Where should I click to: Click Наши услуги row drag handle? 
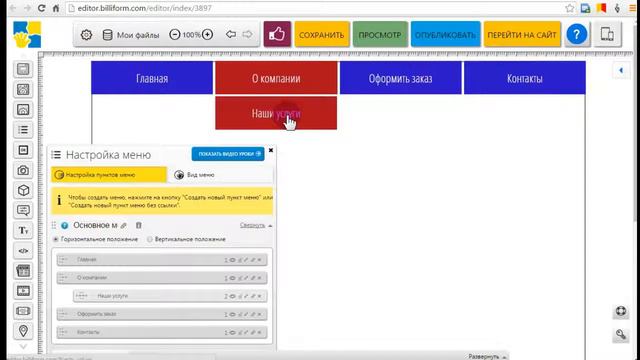pyautogui.click(x=81, y=296)
